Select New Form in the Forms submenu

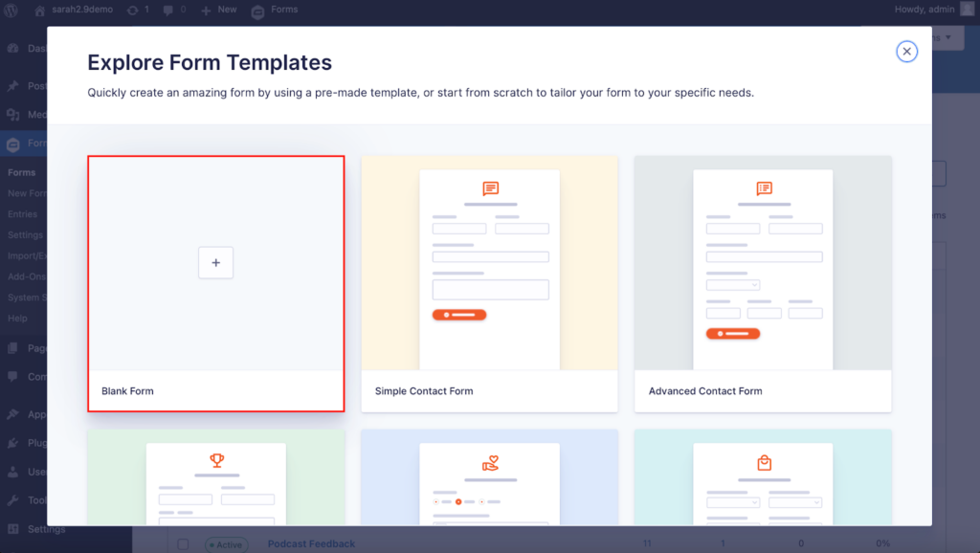click(29, 193)
